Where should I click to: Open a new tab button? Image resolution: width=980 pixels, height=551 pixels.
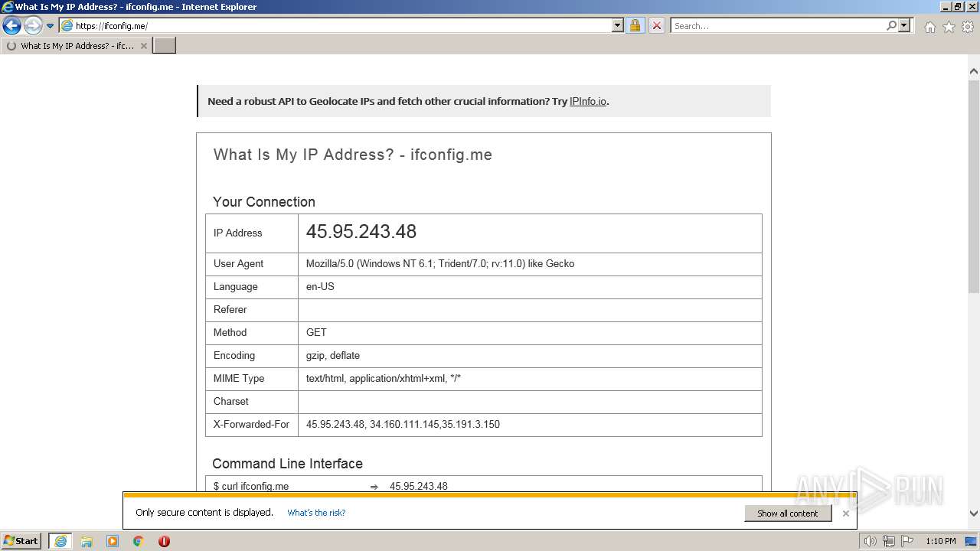pos(165,46)
